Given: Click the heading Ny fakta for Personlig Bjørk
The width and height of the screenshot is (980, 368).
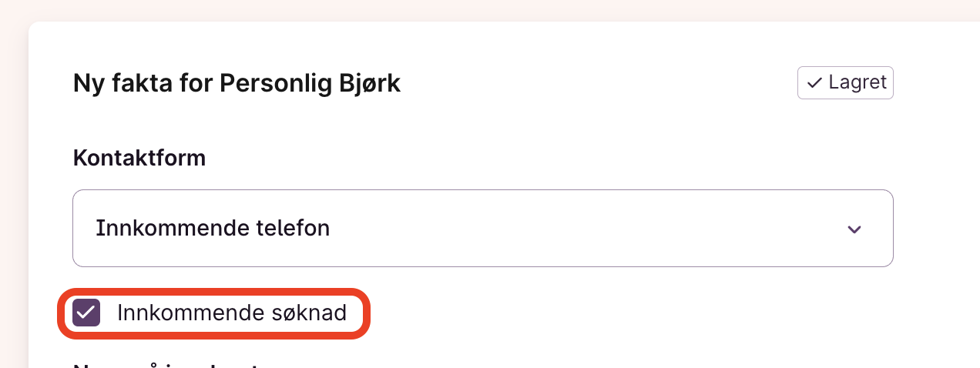Looking at the screenshot, I should [x=237, y=83].
